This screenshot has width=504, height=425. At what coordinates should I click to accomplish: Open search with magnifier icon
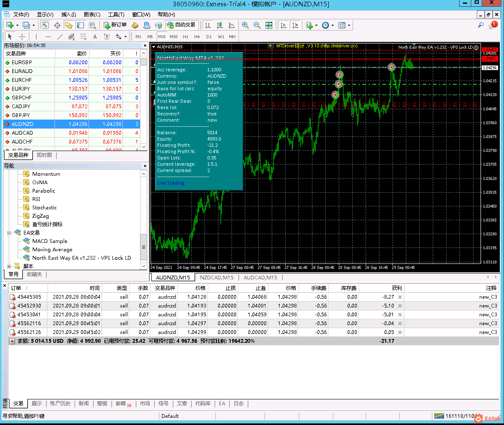[481, 25]
